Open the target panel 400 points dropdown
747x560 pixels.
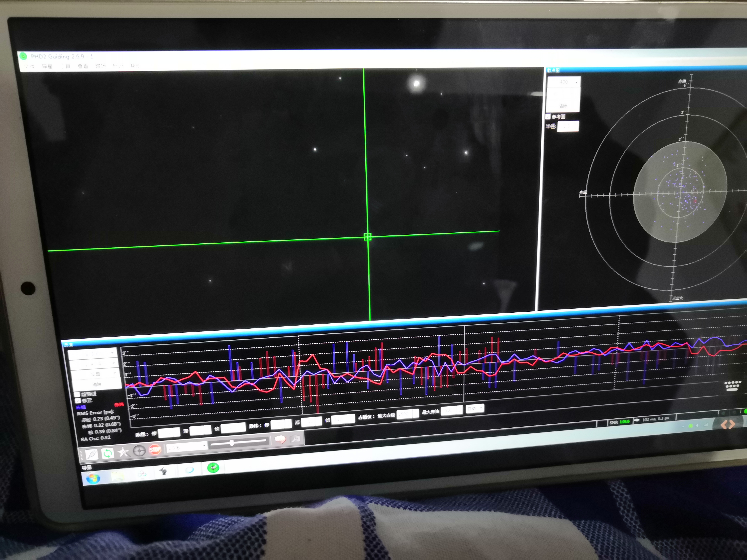pyautogui.click(x=564, y=82)
